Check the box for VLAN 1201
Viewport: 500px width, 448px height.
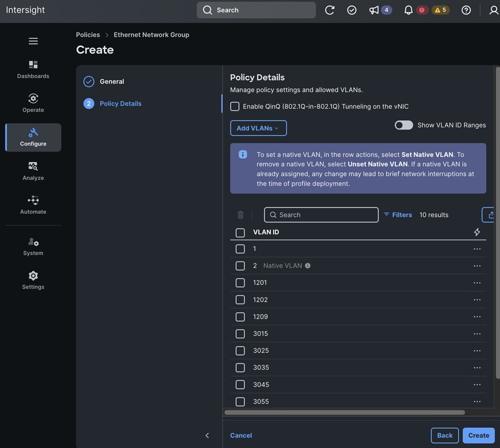click(240, 283)
